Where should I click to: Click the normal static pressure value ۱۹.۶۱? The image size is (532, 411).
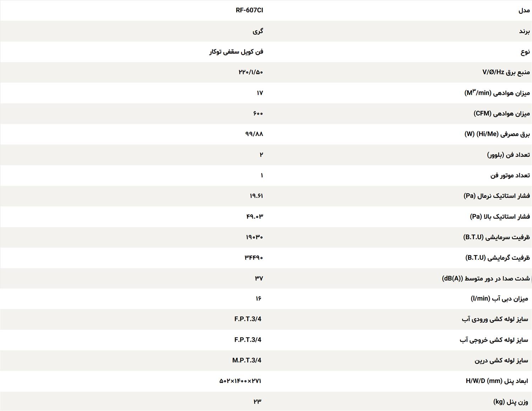[256, 196]
